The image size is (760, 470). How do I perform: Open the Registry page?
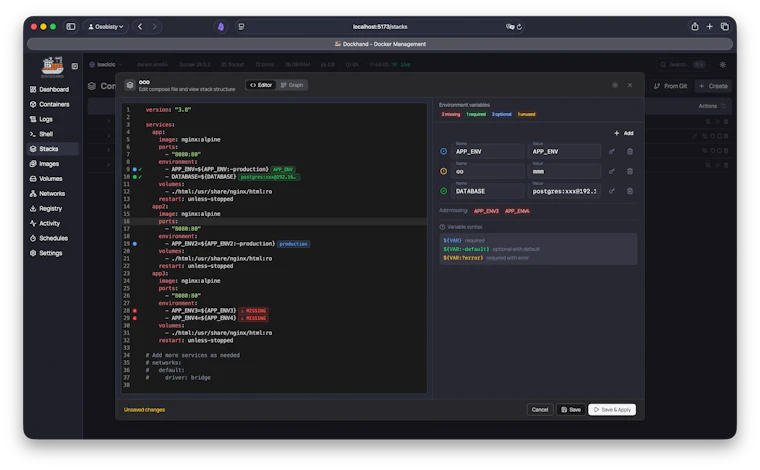coord(47,208)
